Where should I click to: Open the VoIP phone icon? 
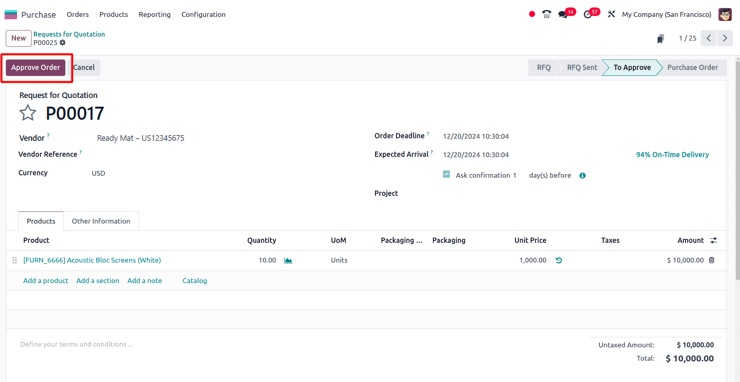pyautogui.click(x=547, y=14)
